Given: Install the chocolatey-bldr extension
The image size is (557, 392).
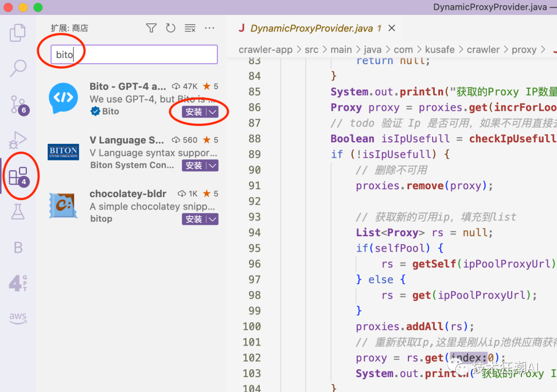Looking at the screenshot, I should (194, 219).
